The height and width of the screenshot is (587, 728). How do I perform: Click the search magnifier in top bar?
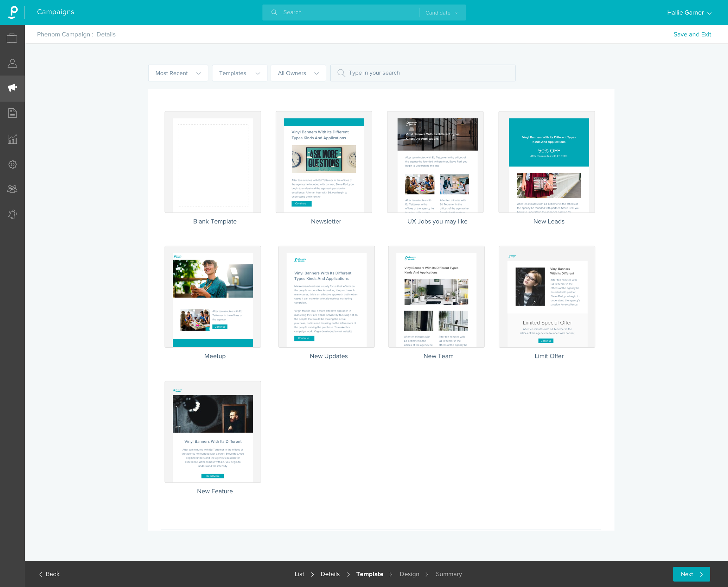(x=274, y=12)
